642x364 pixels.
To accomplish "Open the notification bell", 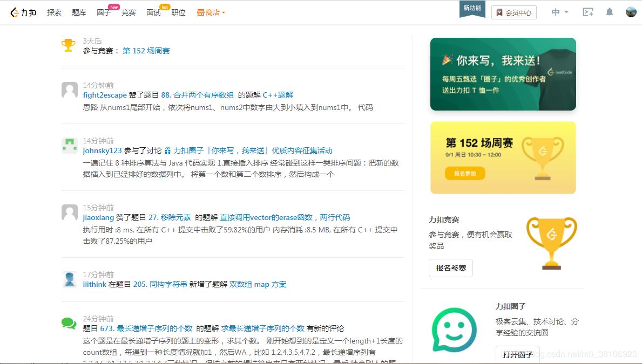I will point(609,11).
